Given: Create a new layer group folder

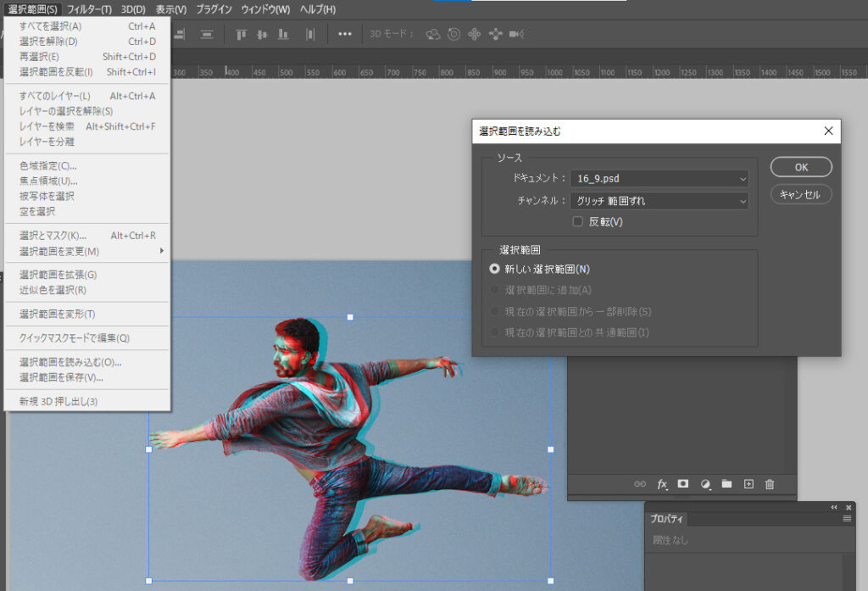Looking at the screenshot, I should 726,484.
